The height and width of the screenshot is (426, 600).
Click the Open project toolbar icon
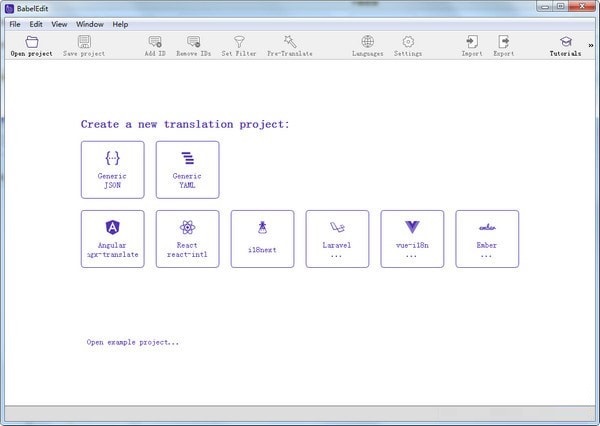point(31,43)
